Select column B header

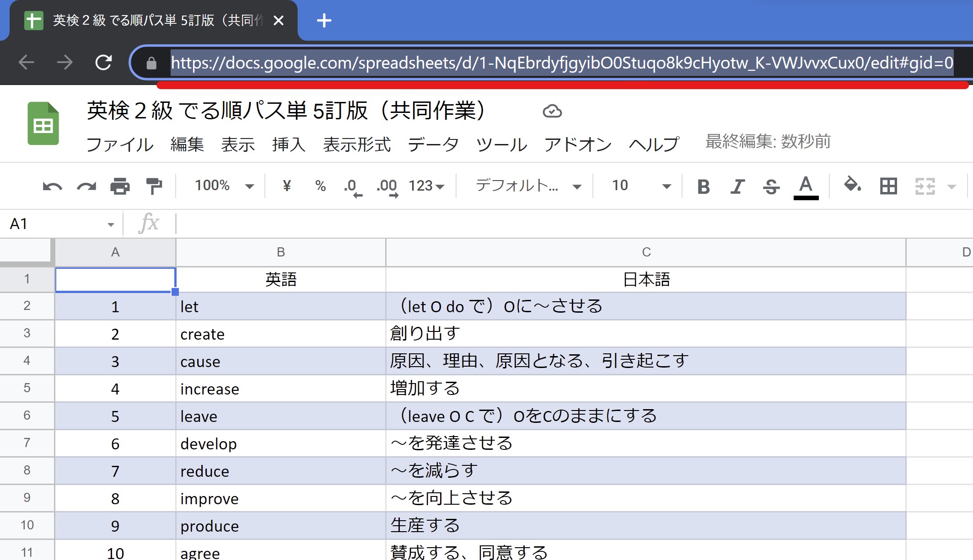pos(281,252)
